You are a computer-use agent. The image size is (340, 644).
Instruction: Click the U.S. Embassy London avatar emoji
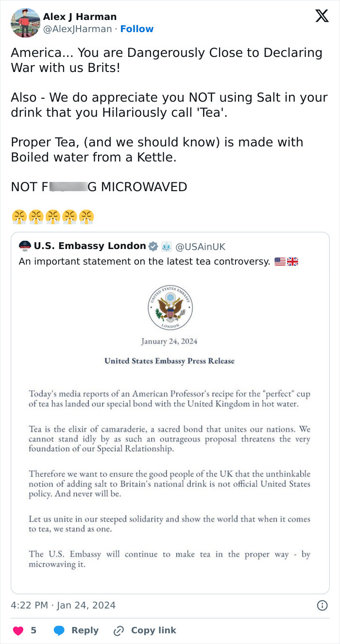26,246
